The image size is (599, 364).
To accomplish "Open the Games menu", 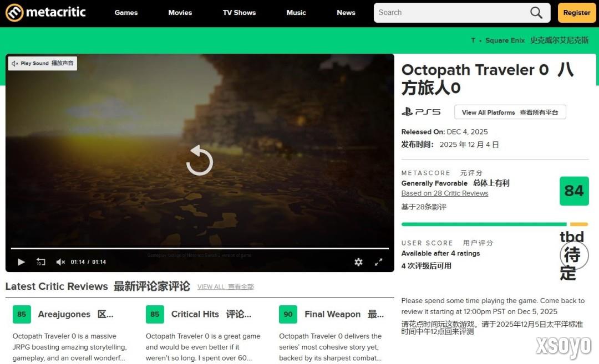I will 126,12.
